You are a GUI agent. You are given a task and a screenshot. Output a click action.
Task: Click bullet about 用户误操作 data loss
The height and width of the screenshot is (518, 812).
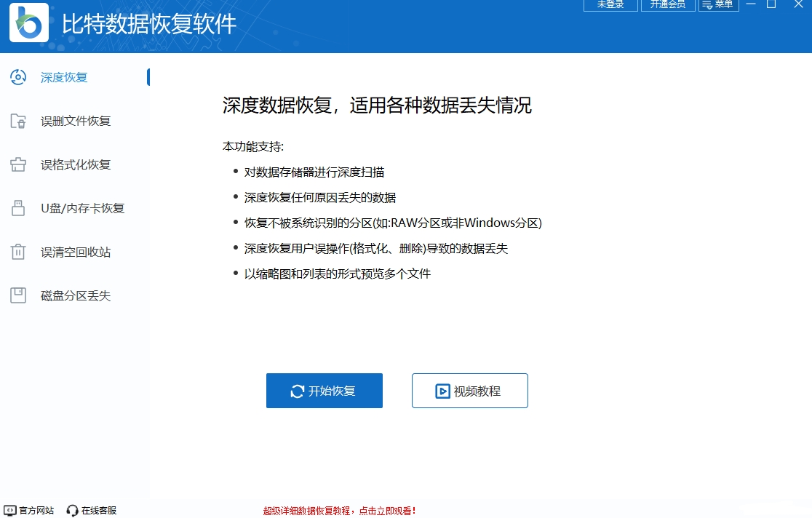(x=376, y=248)
